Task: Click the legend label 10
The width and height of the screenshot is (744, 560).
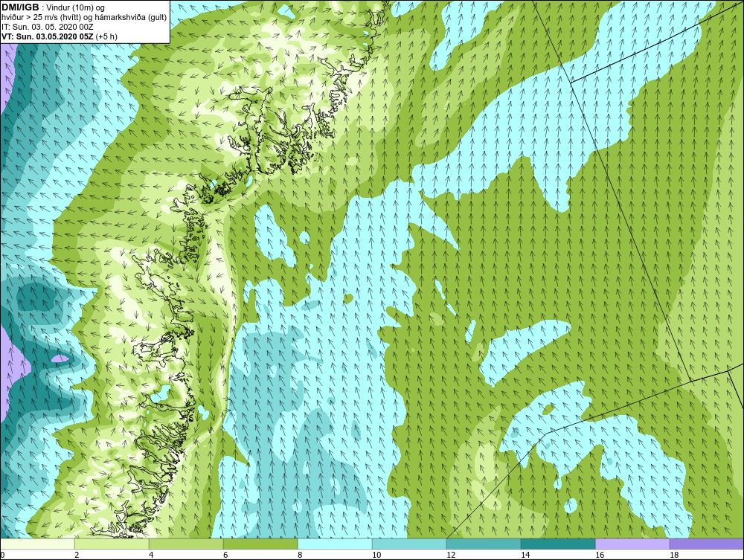Action: point(376,555)
